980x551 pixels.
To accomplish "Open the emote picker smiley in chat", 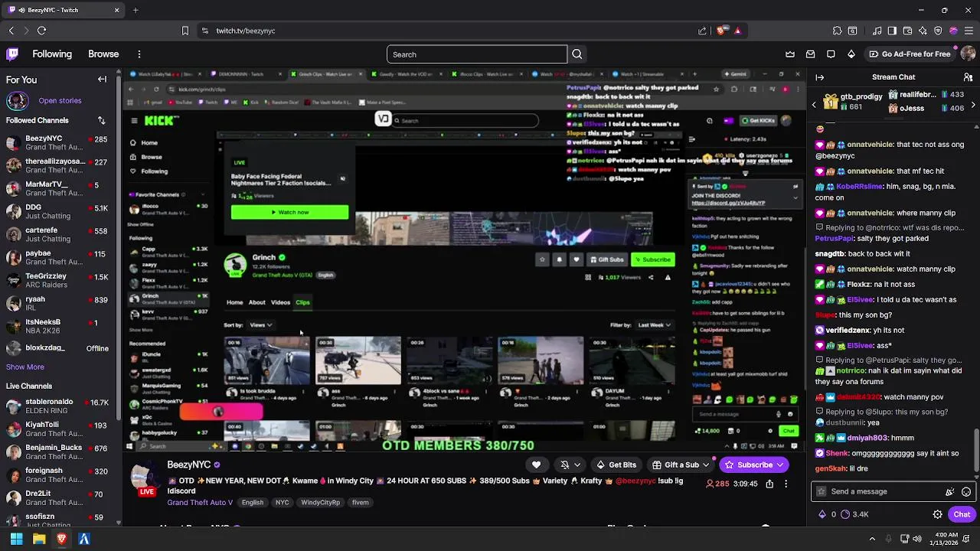I will point(966,492).
